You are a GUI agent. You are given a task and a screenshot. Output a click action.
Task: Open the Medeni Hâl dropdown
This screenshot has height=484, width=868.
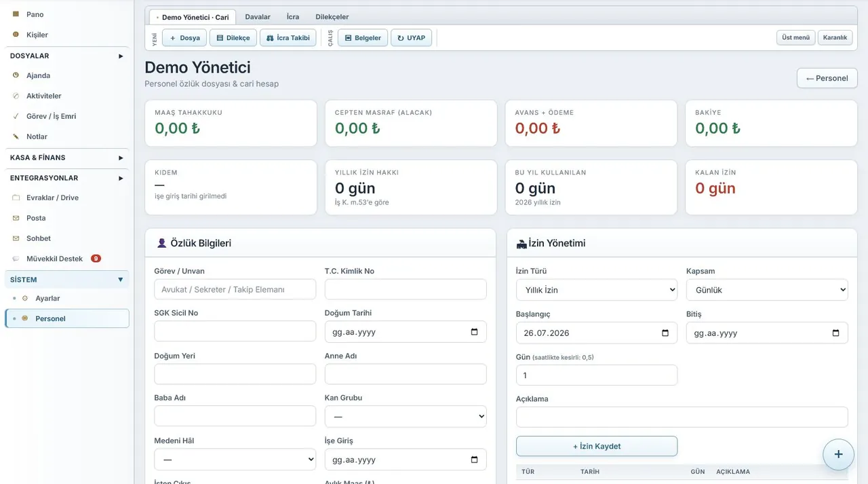235,460
